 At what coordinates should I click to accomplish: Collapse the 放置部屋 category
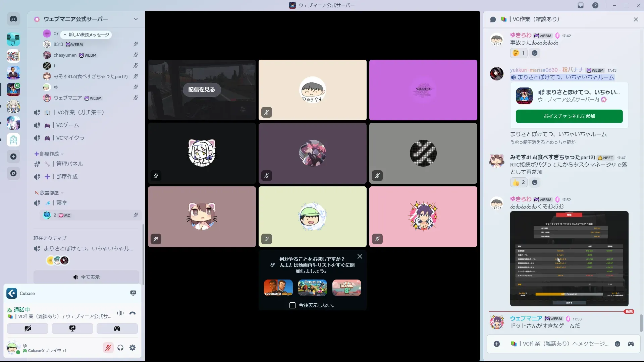pyautogui.click(x=49, y=193)
